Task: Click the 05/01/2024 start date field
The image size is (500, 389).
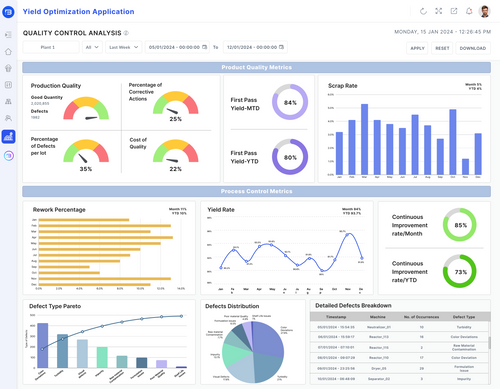Action: pyautogui.click(x=177, y=47)
